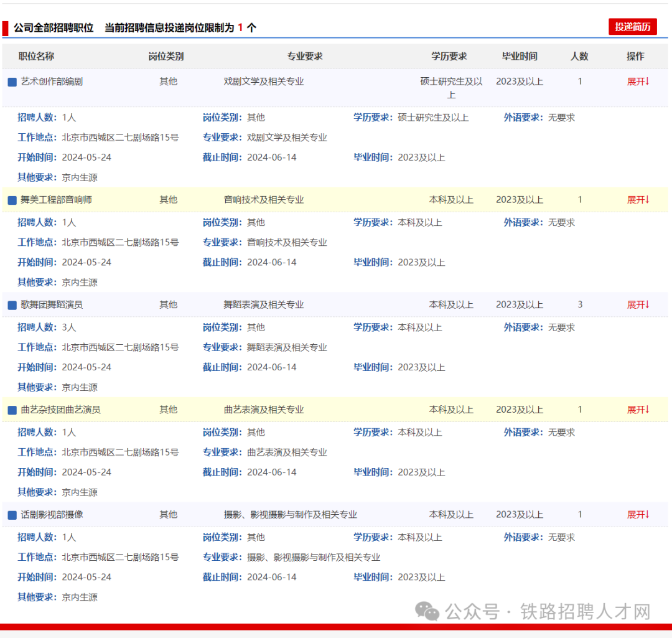Image resolution: width=672 pixels, height=638 pixels.
Task: Click the 学历要求 column header
Action: [x=449, y=56]
